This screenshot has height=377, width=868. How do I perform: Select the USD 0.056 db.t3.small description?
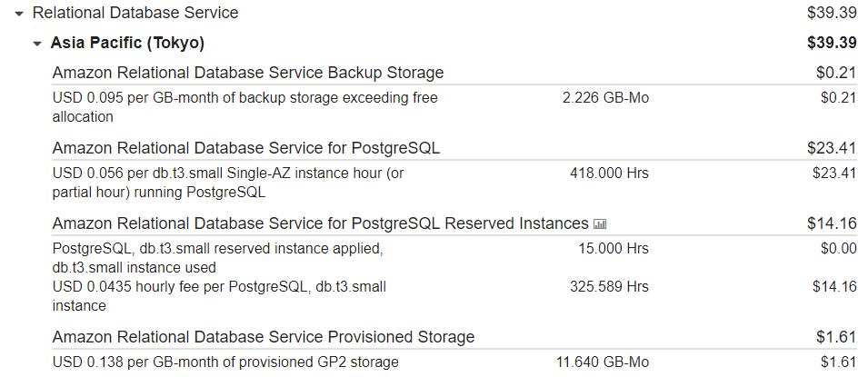[228, 183]
